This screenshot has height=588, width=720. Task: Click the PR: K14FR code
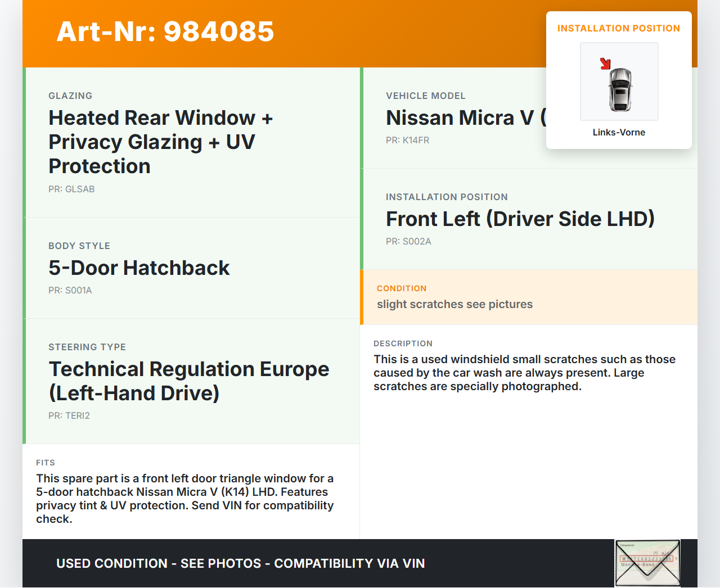[x=407, y=140]
